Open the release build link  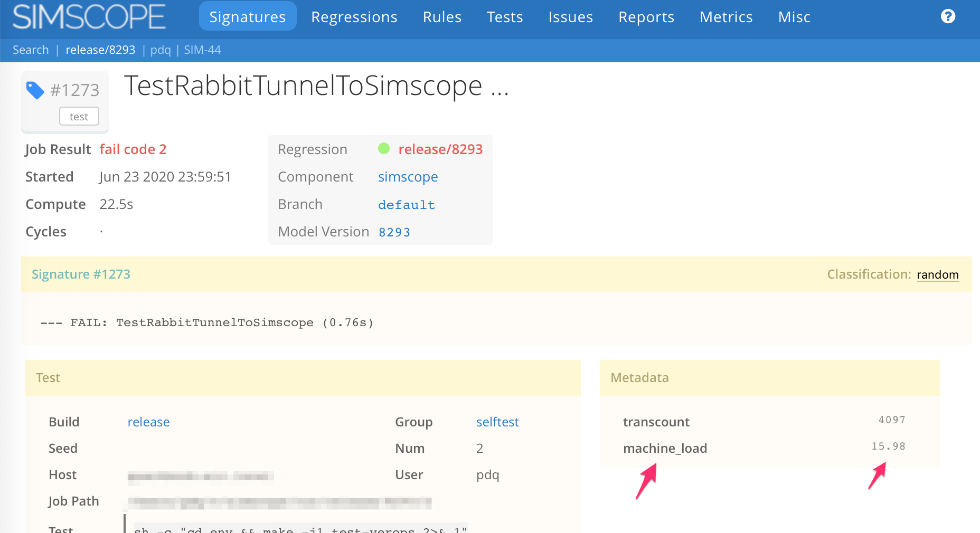148,422
